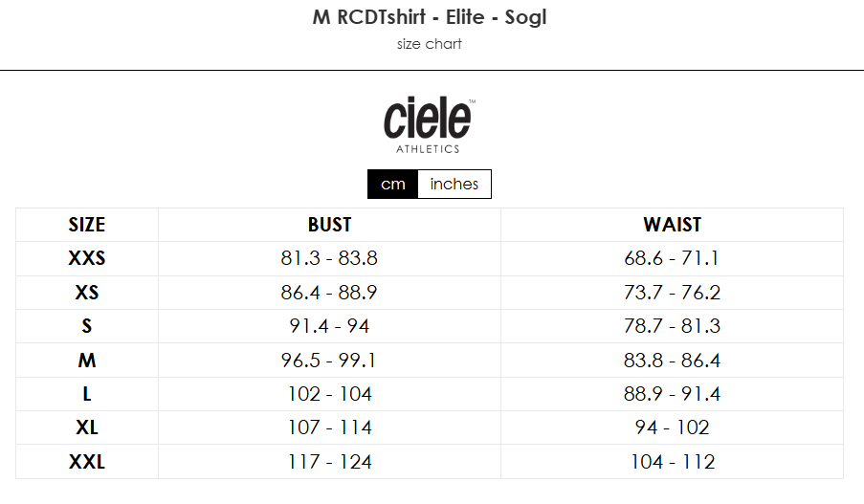Viewport: 864px width, 504px height.
Task: Select the XXL size row label
Action: (87, 462)
